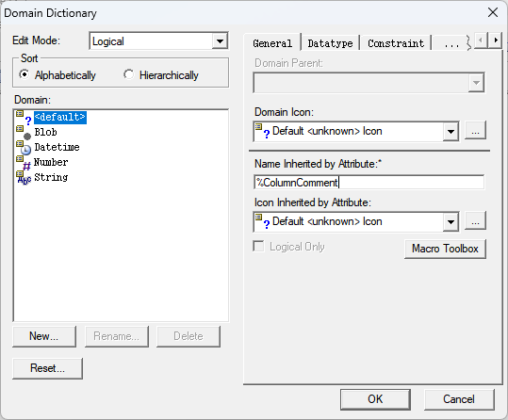Image resolution: width=508 pixels, height=420 pixels.
Task: Select the Datetime domain
Action: (x=57, y=147)
